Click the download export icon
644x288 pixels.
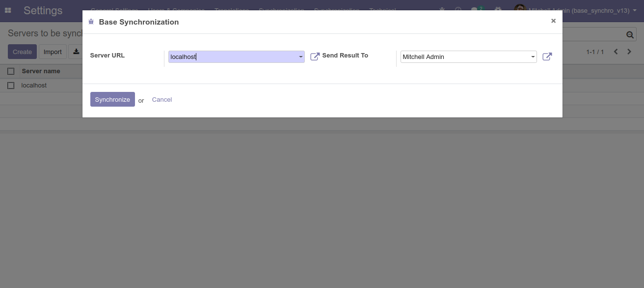[76, 52]
